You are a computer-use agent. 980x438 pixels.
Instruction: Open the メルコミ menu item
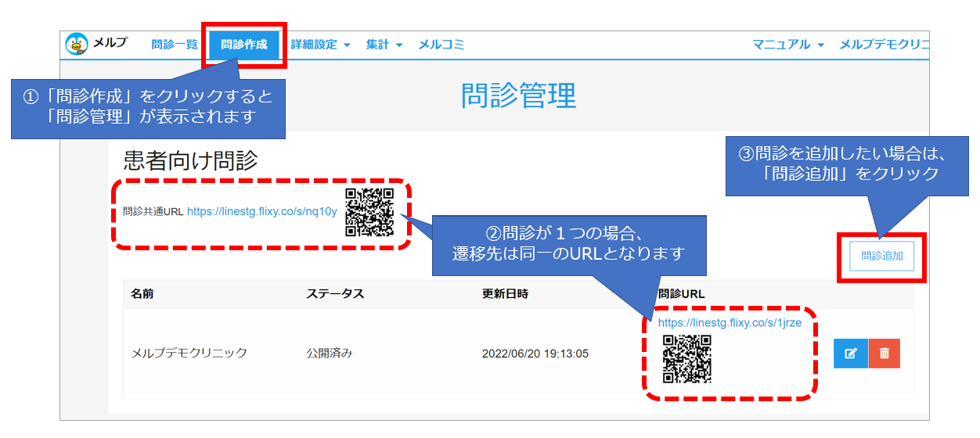(441, 45)
